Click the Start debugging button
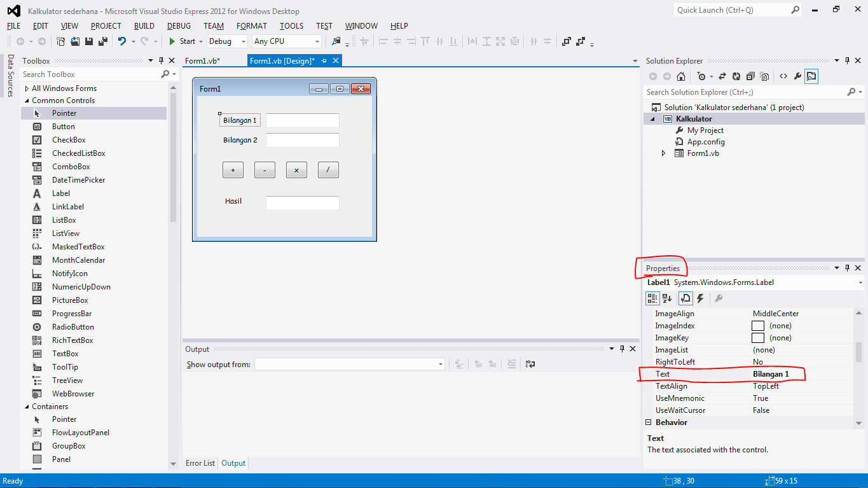868x488 pixels. pyautogui.click(x=172, y=41)
